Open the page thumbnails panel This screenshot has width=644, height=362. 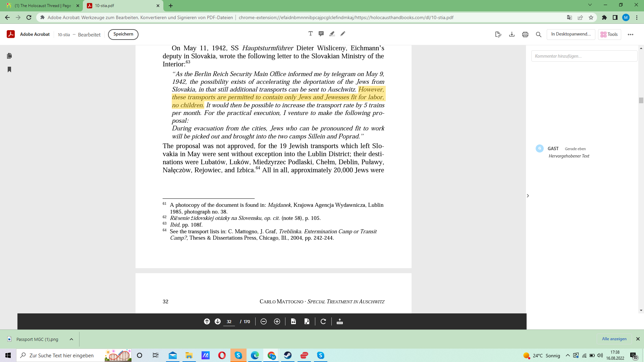pos(9,56)
